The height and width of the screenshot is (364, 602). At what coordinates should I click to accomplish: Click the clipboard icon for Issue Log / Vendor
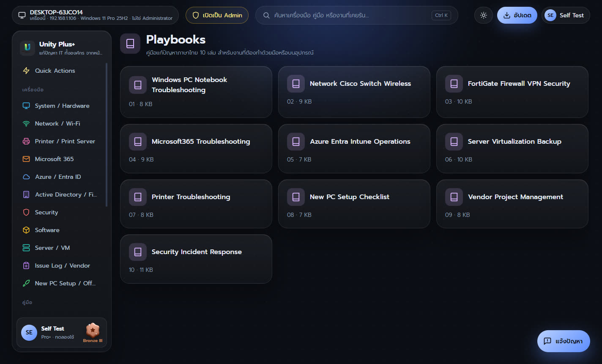click(x=26, y=265)
